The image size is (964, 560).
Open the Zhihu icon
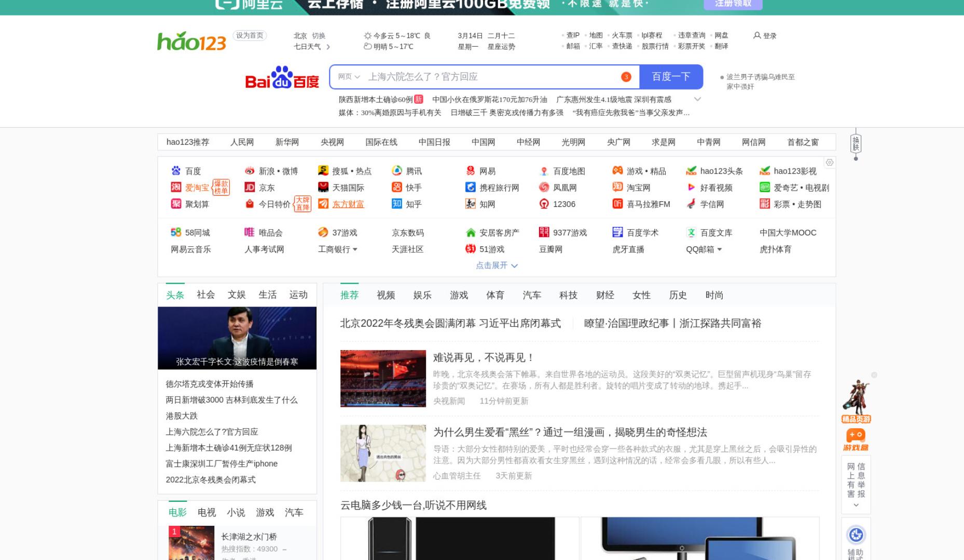coord(397,204)
